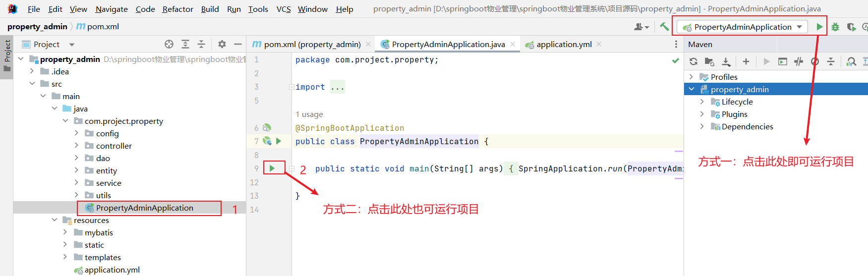The height and width of the screenshot is (276, 868).
Task: Toggle Maven offline mode icon
Action: click(x=799, y=61)
